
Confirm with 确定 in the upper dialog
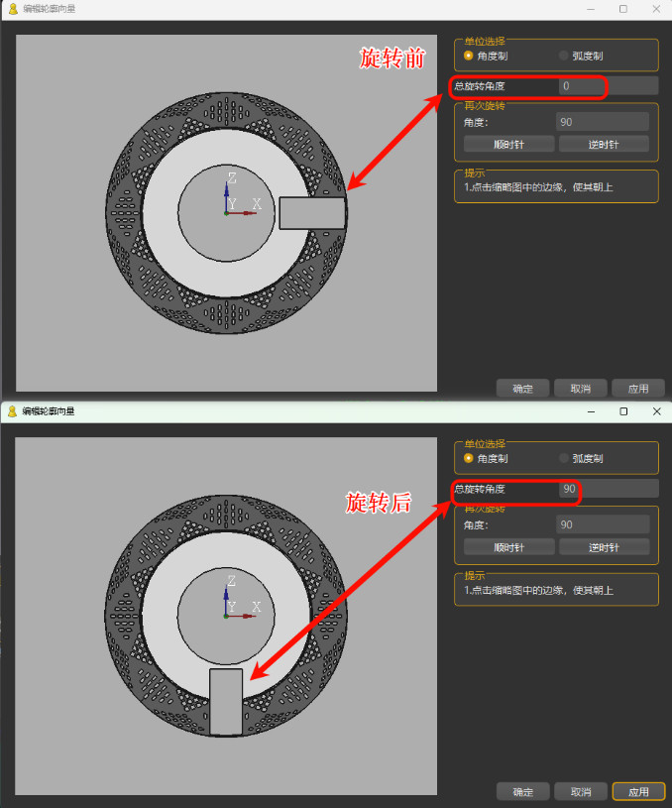(x=523, y=389)
